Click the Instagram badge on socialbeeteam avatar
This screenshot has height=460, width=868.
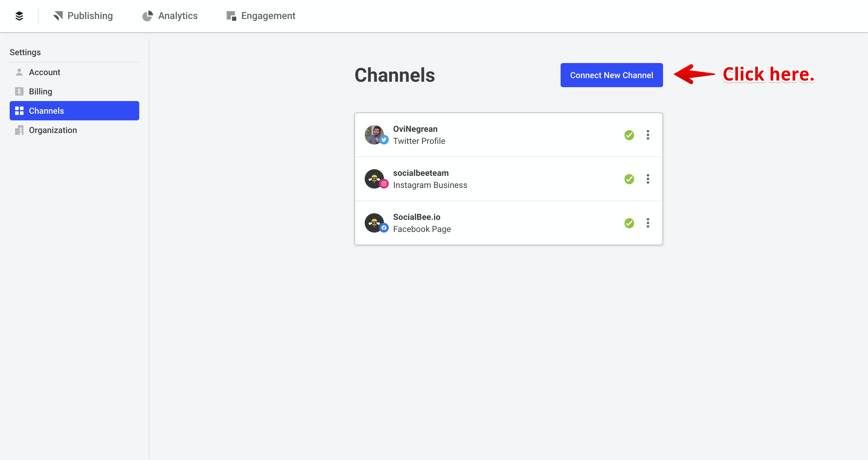(384, 184)
